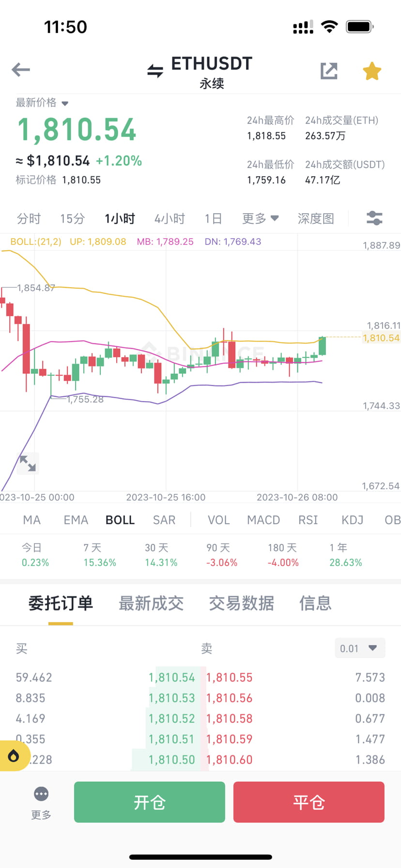Tap the 90 天 -3.06% performance
This screenshot has height=868, width=401.
[x=222, y=555]
